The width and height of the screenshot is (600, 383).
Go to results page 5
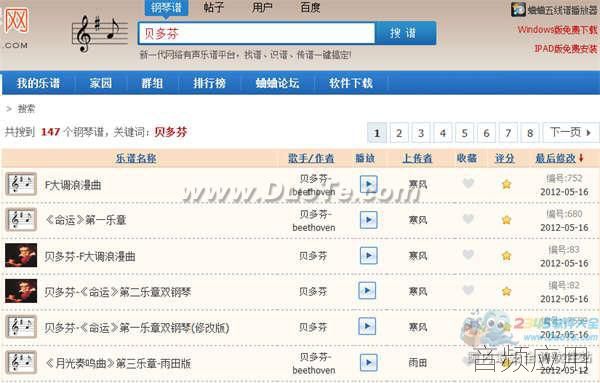pyautogui.click(x=465, y=133)
